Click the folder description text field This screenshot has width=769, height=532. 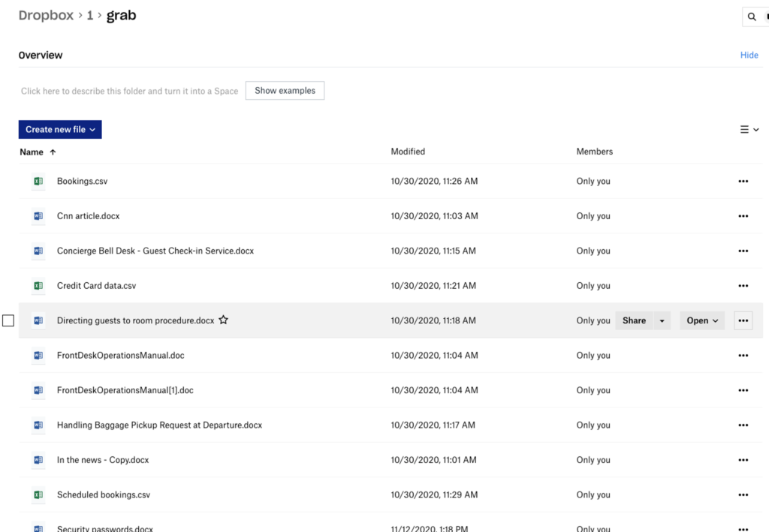(129, 92)
